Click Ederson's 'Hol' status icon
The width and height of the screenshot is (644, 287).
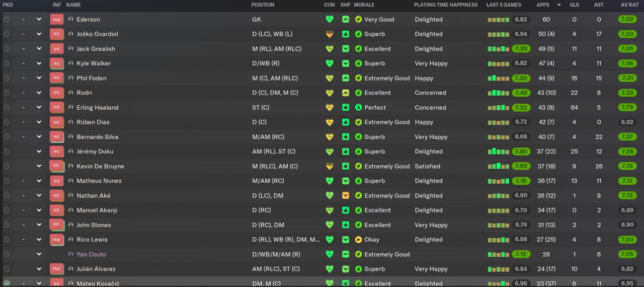tap(56, 20)
